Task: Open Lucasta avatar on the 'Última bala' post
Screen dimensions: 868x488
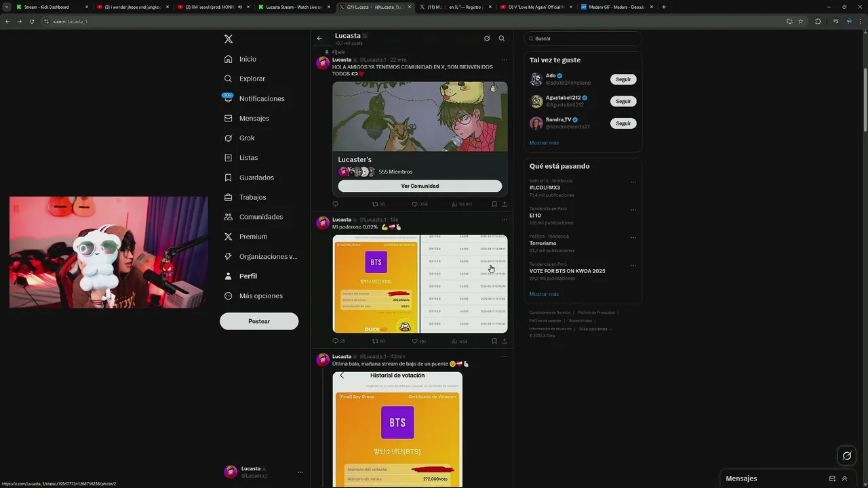Action: (323, 360)
